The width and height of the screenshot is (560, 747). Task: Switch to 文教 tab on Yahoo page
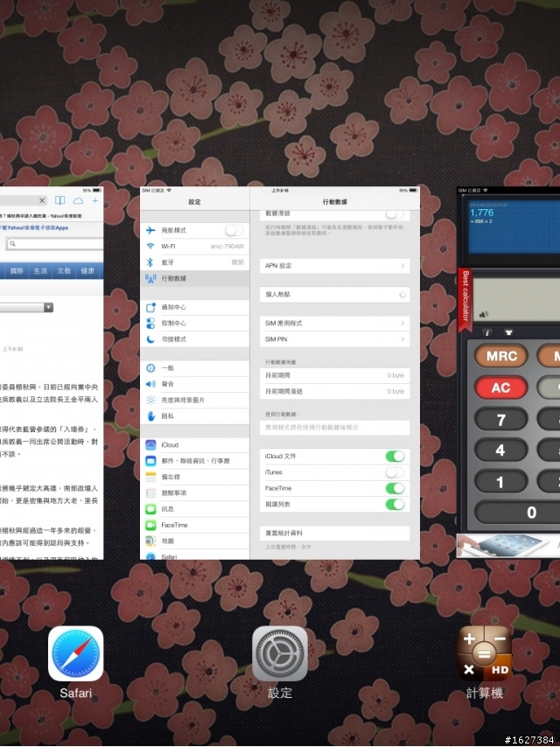[x=64, y=270]
